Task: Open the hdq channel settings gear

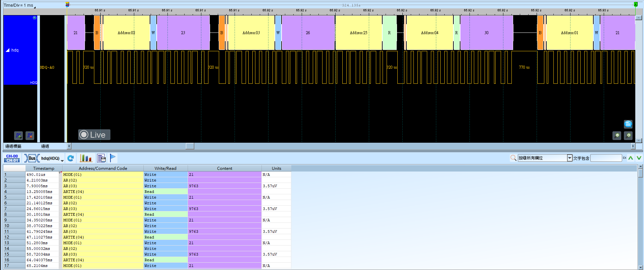Action: [x=35, y=18]
